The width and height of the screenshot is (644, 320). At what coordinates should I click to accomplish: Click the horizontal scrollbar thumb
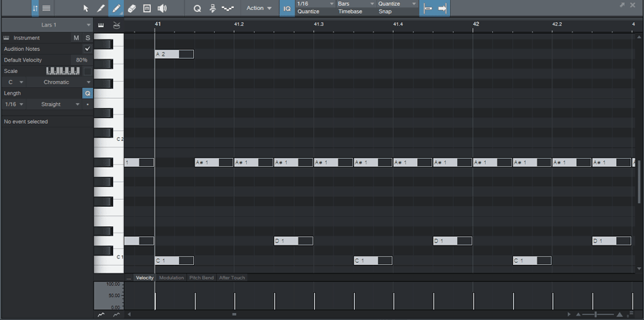234,315
